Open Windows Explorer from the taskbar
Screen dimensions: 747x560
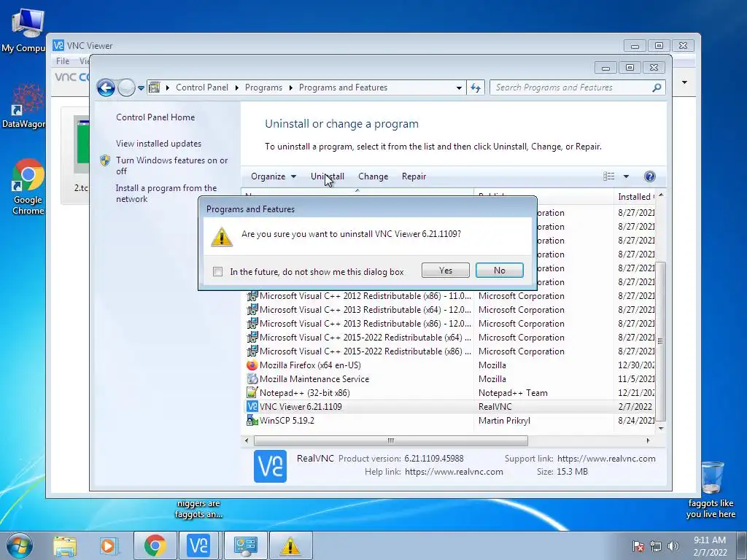point(65,545)
